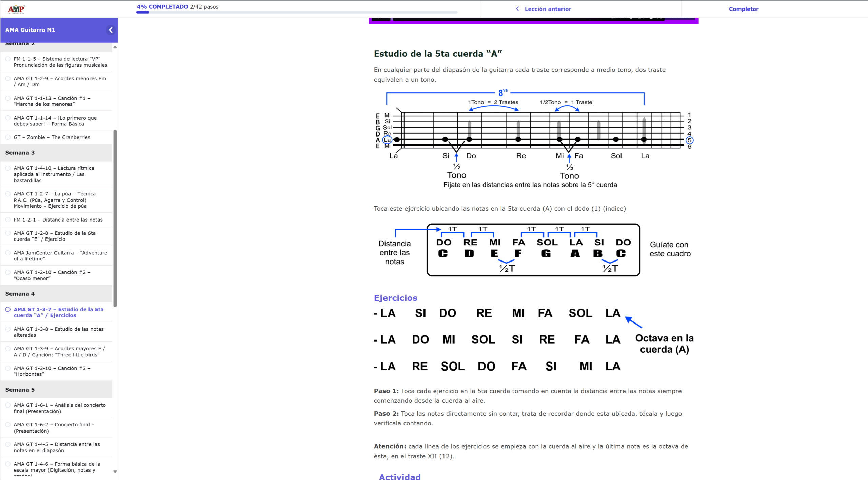Click the Completar button
This screenshot has height=480, width=868.
tap(744, 9)
